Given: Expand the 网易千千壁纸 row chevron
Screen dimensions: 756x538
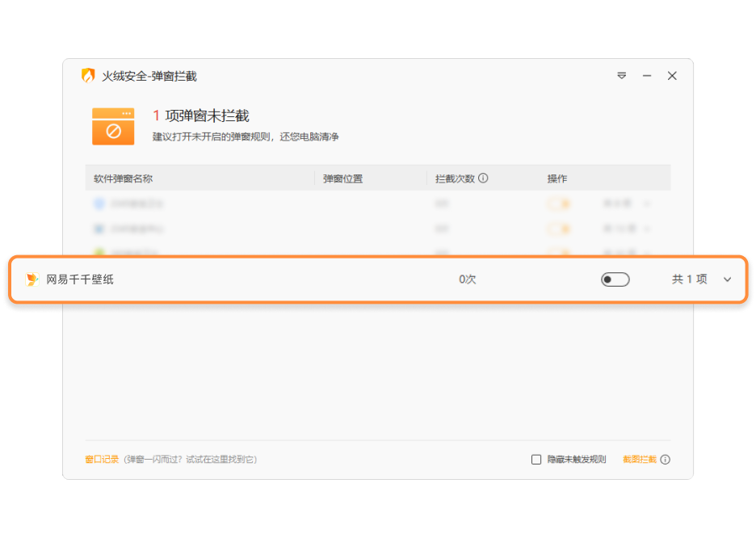Looking at the screenshot, I should pos(727,280).
